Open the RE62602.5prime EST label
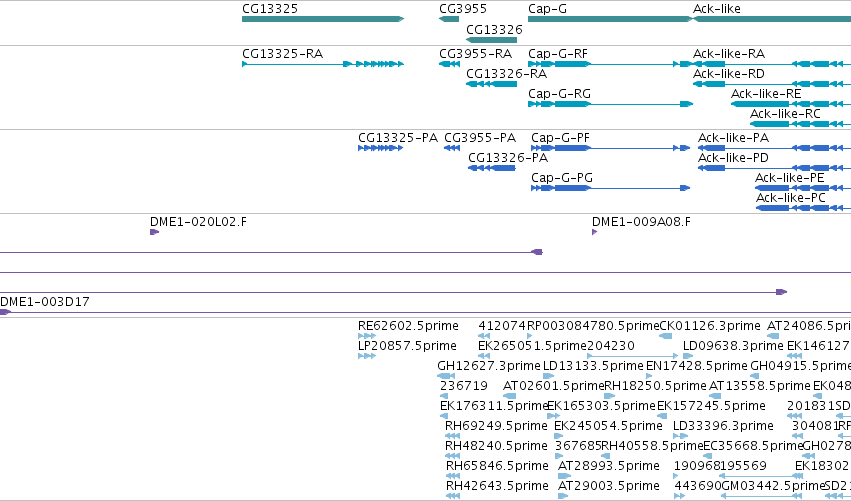 pyautogui.click(x=408, y=326)
